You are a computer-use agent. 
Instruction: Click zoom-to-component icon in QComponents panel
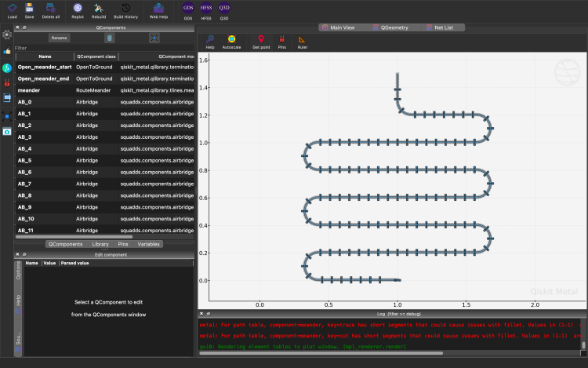(154, 38)
